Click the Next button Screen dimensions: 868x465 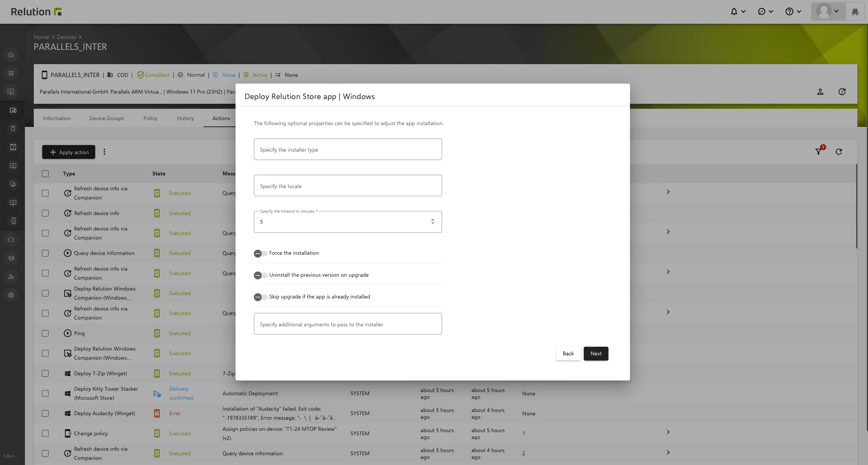(596, 354)
